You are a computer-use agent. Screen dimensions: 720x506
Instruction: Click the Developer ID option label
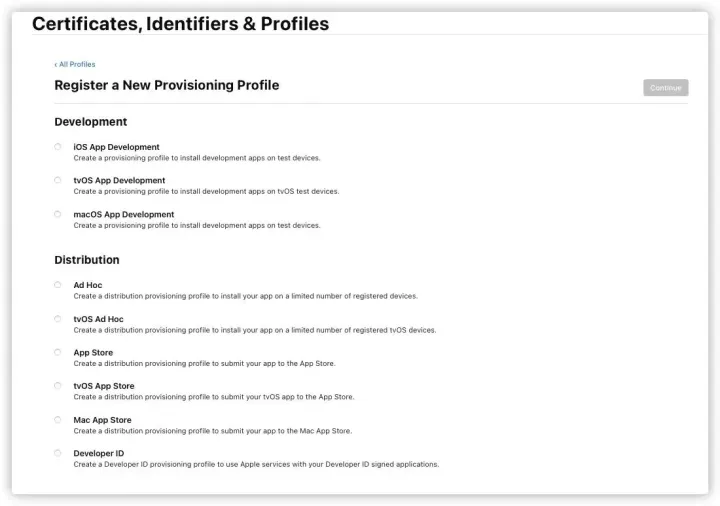click(99, 454)
